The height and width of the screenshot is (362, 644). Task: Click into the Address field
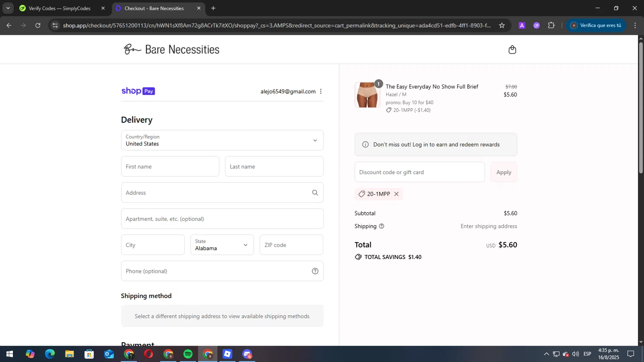[x=222, y=193]
